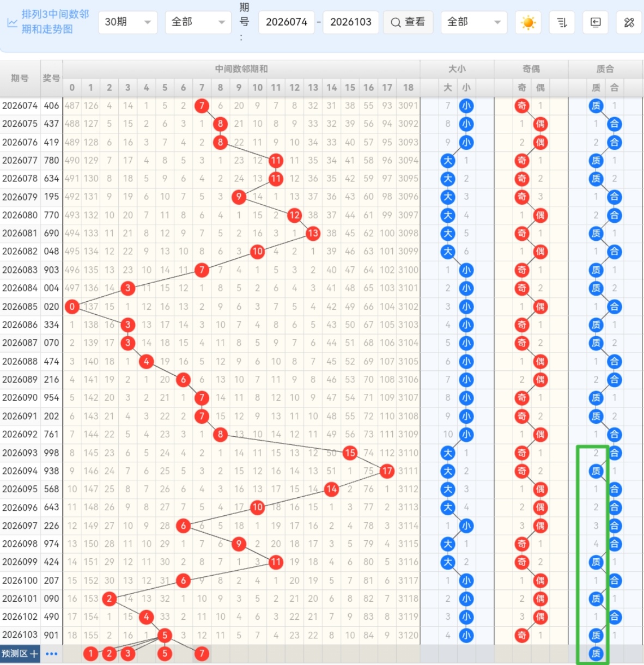Expand the first 全部 filter dropdown

198,22
